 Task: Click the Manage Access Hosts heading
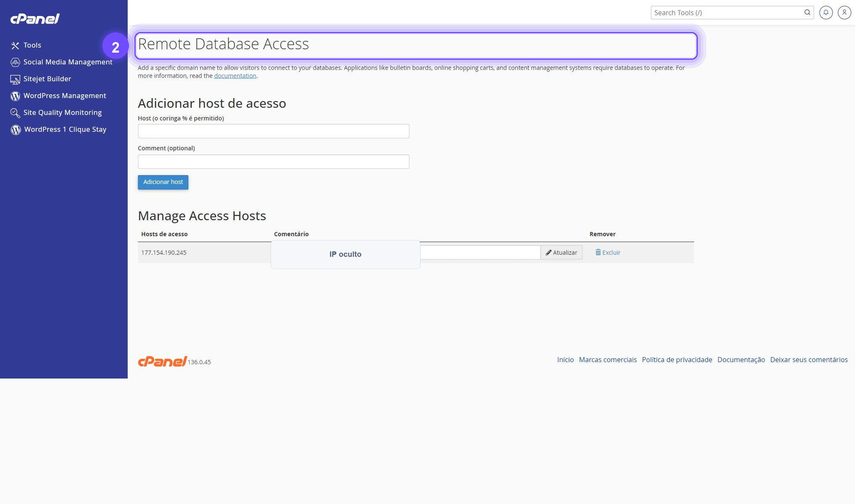202,216
